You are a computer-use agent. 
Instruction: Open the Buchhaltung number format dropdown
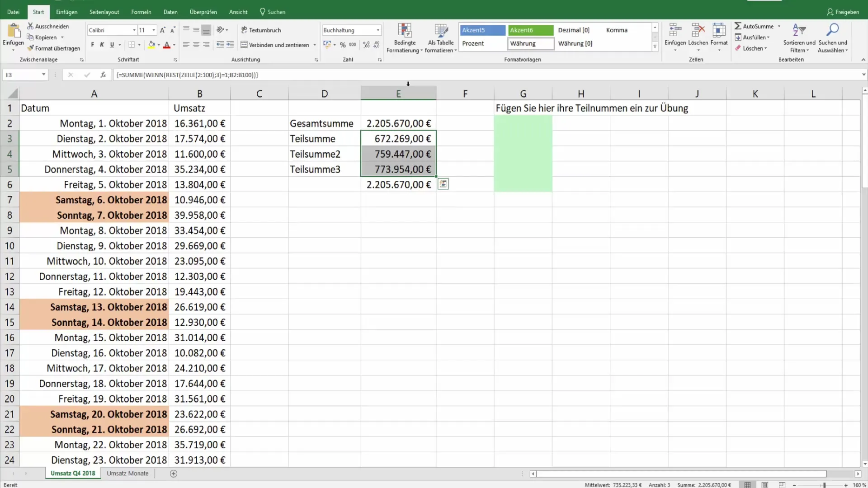click(378, 30)
